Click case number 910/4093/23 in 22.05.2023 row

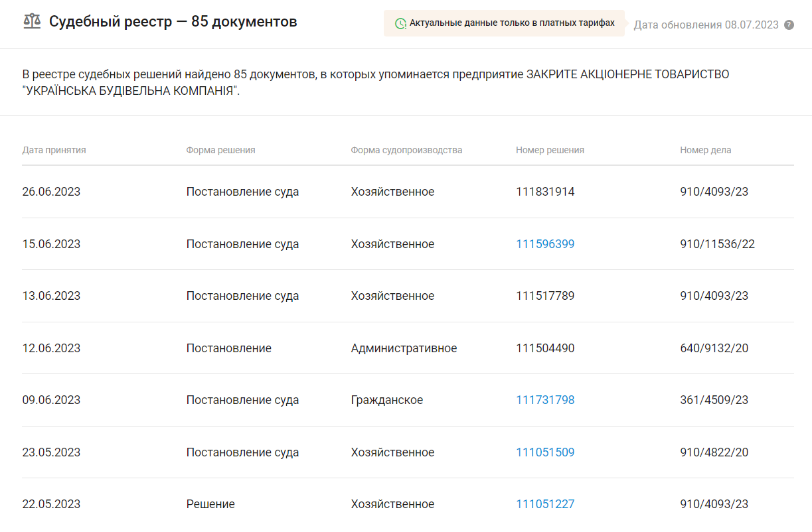(714, 504)
